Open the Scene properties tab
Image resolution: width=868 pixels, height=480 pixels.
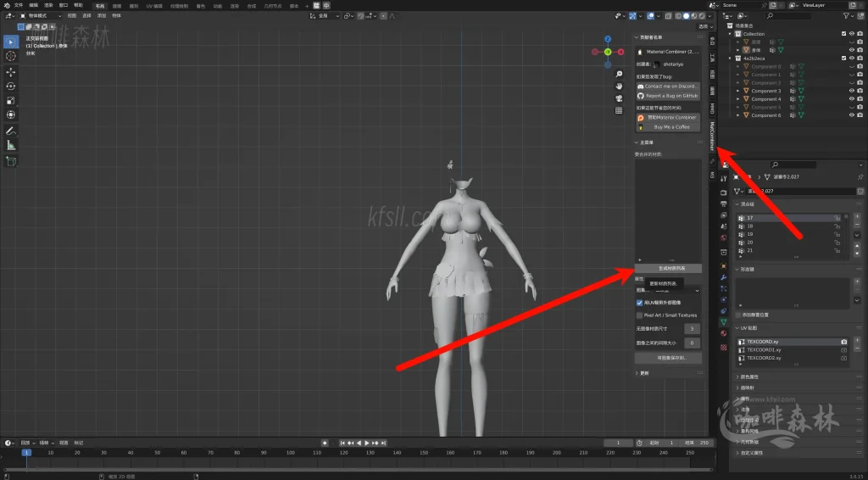[724, 226]
